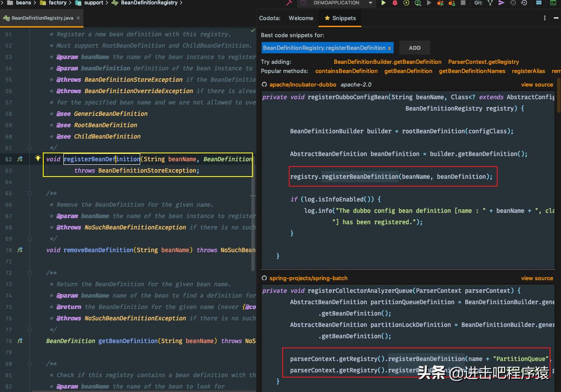Click the Git push arrow icon
Screen dimensions: 561x392
coord(501,3)
